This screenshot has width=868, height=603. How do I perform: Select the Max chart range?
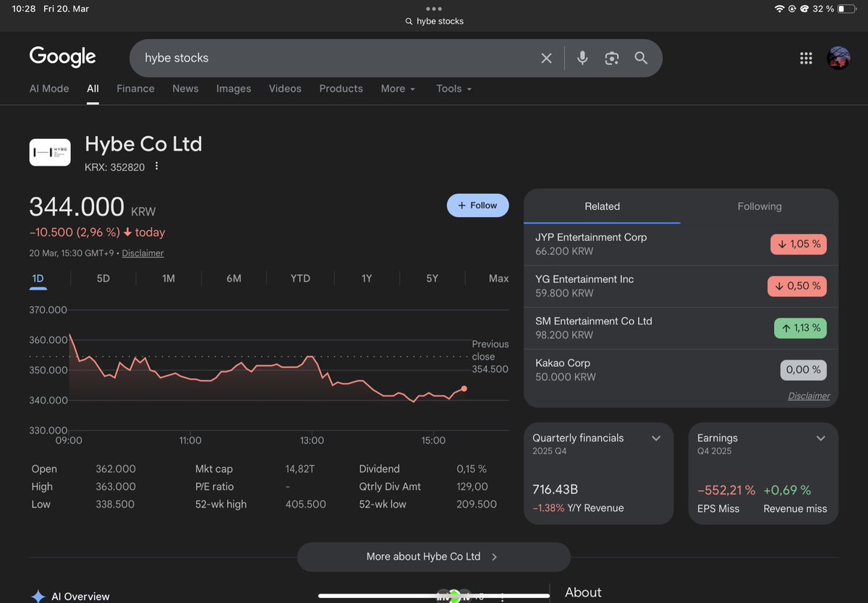(498, 278)
